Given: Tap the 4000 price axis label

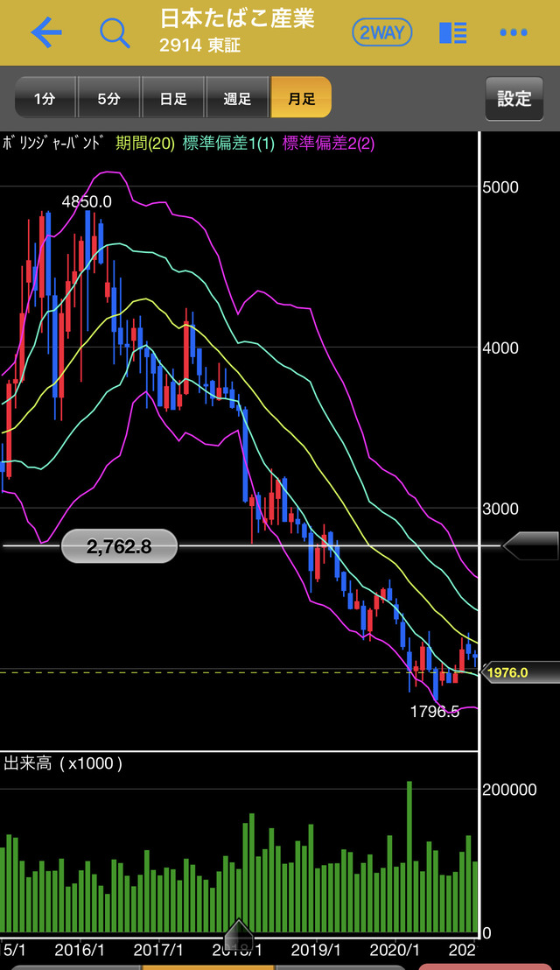Looking at the screenshot, I should pos(500,348).
